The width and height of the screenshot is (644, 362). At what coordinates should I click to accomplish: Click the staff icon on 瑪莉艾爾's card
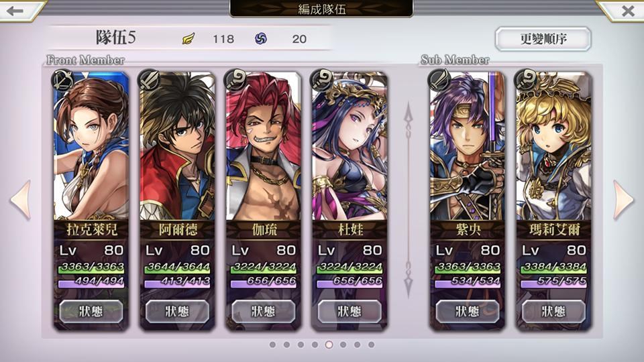pos(525,80)
